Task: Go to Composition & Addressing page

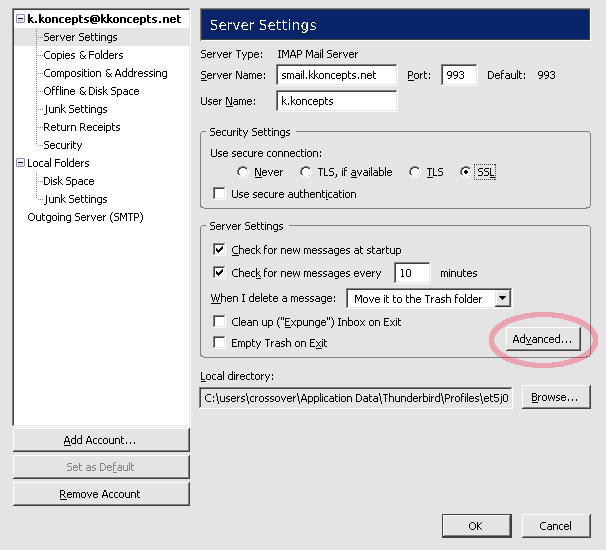Action: 105,73
